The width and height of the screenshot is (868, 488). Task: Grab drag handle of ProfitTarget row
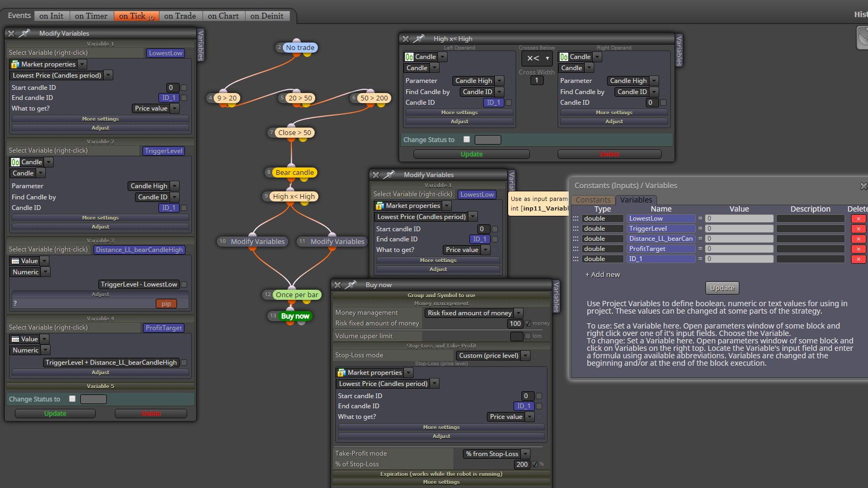tap(576, 249)
